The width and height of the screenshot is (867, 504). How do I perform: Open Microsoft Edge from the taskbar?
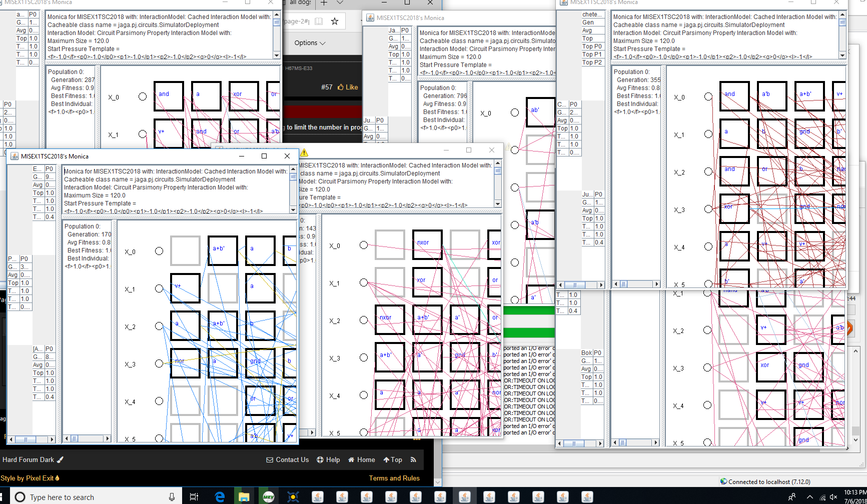click(x=219, y=496)
